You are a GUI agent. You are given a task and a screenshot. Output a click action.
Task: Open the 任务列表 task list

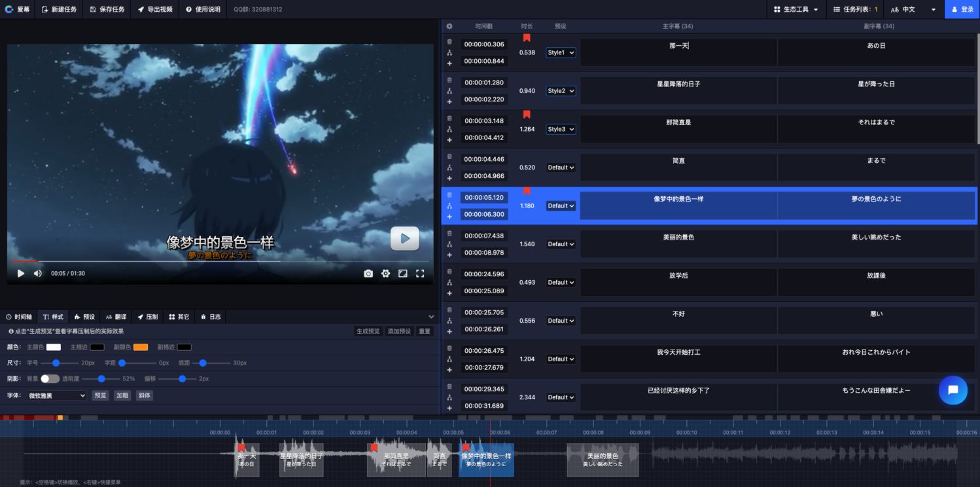pyautogui.click(x=855, y=9)
